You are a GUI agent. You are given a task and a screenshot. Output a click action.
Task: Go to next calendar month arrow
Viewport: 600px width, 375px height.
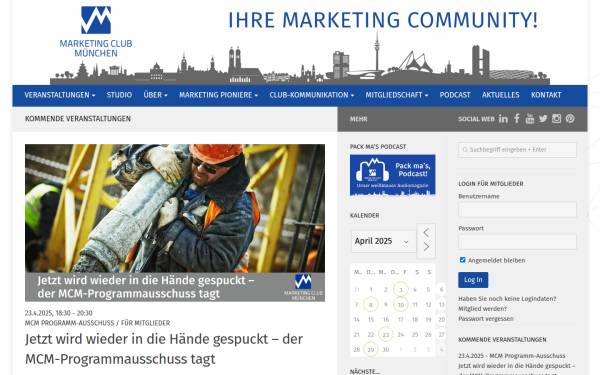pos(426,247)
